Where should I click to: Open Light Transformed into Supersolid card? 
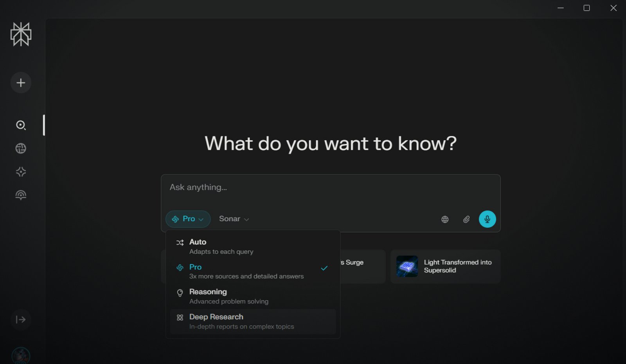pyautogui.click(x=446, y=267)
